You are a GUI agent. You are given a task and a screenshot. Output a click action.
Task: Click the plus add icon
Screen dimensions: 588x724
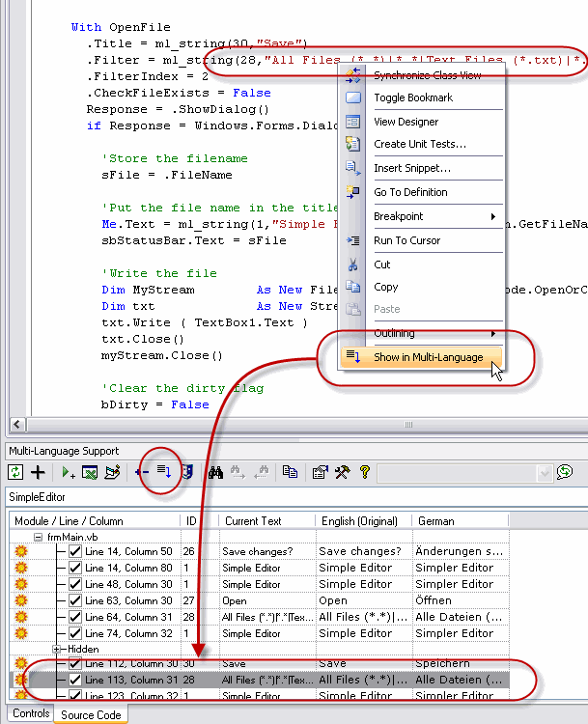pos(39,472)
